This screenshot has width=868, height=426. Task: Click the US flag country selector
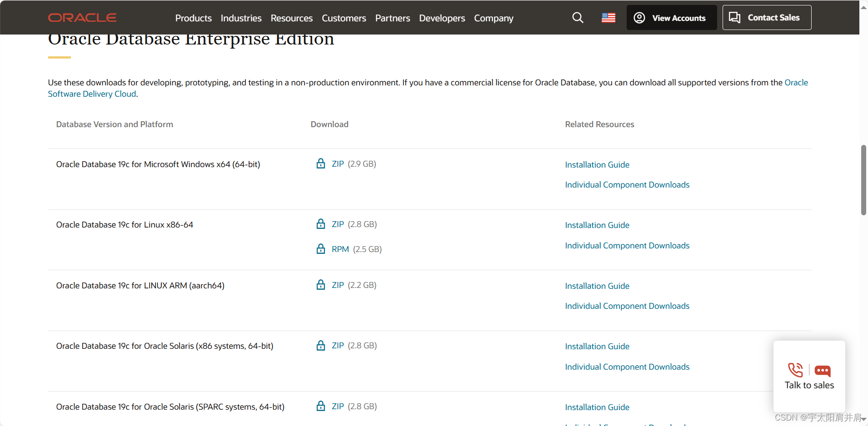pos(609,18)
